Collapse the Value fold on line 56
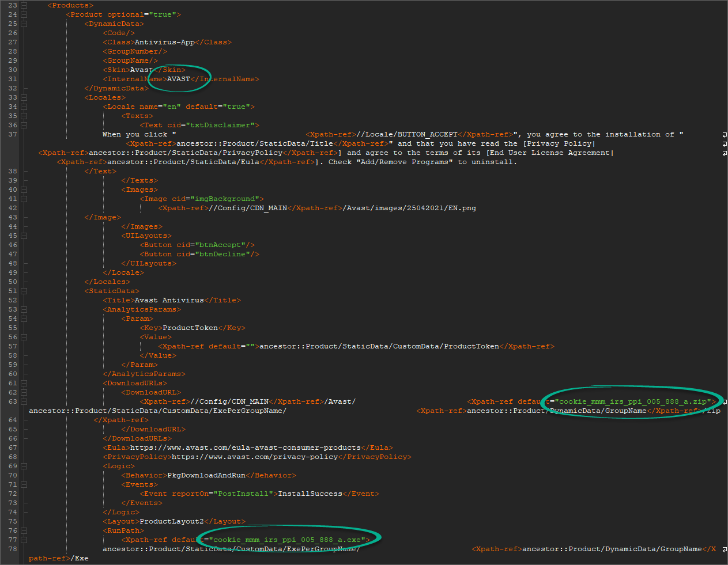The width and height of the screenshot is (728, 565). [x=24, y=337]
